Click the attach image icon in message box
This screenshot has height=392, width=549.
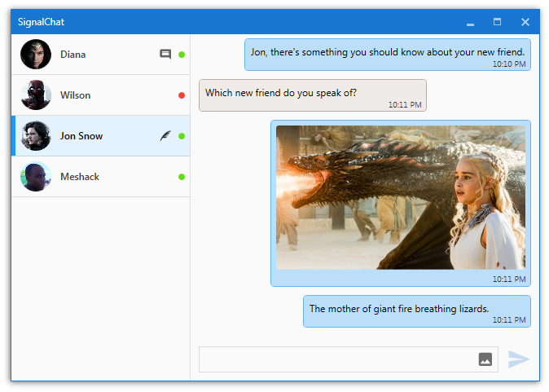[485, 359]
